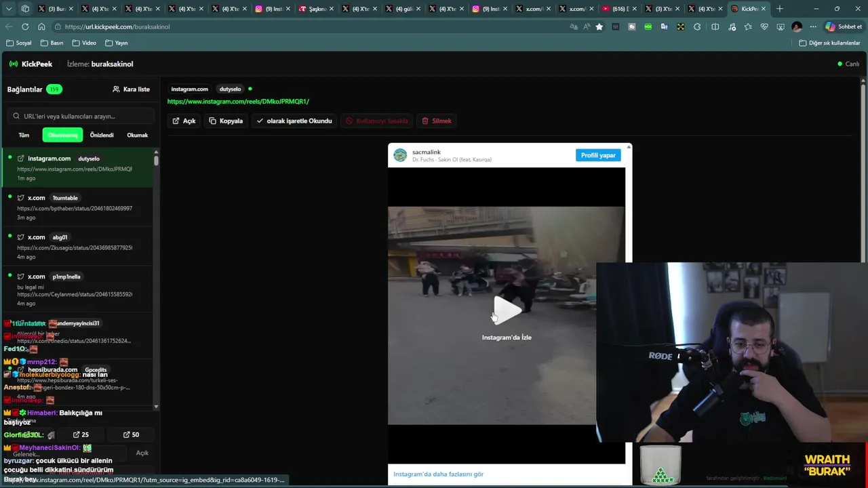This screenshot has height=488, width=868.
Task: Click the Sohbet et Copilot button
Action: (x=844, y=26)
